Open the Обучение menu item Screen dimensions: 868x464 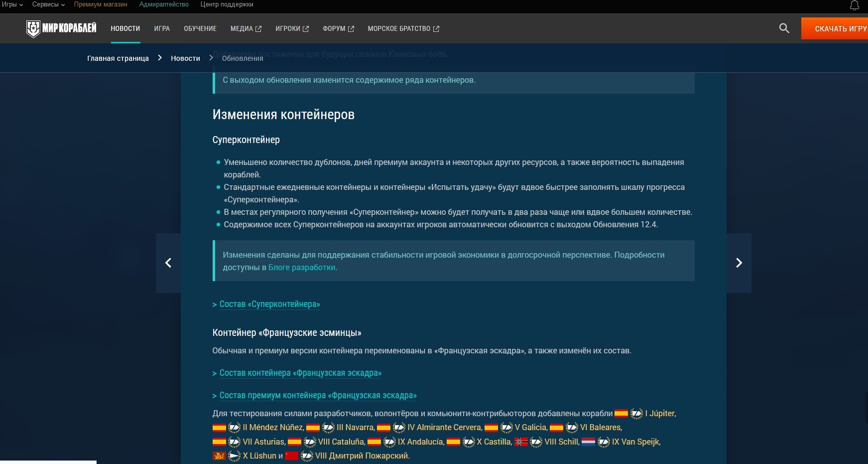point(200,28)
